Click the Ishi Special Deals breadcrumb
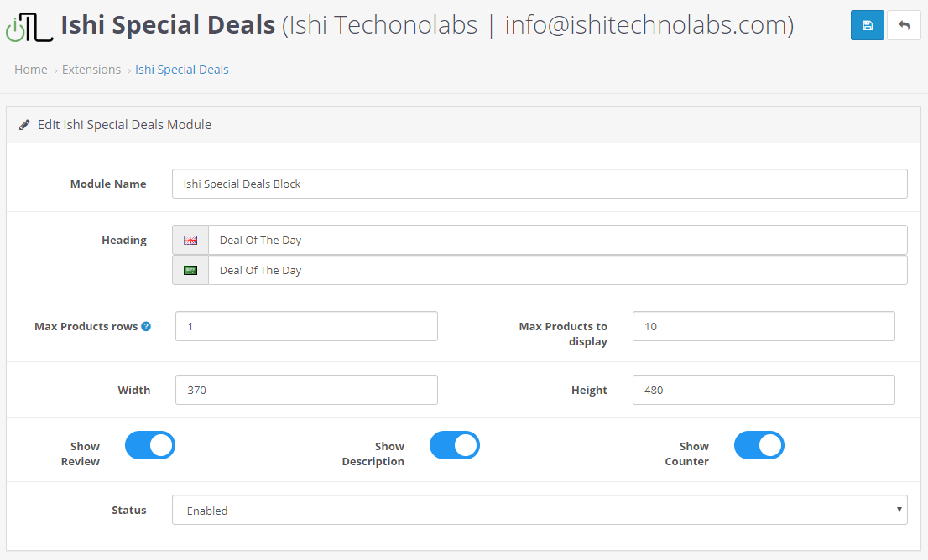 tap(182, 70)
